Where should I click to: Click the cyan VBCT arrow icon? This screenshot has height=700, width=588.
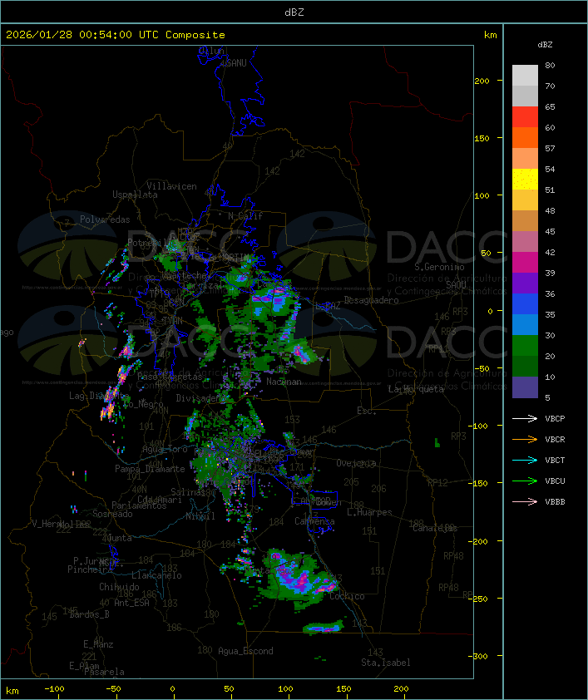click(x=525, y=460)
